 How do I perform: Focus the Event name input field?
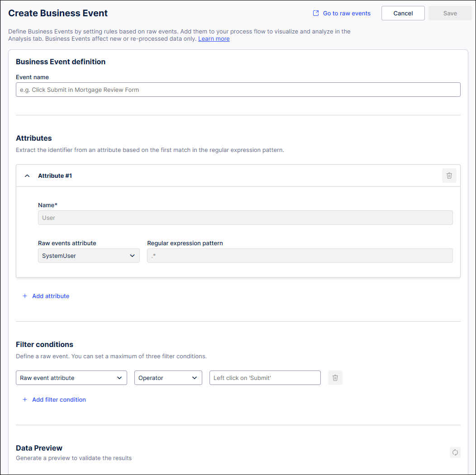point(238,90)
